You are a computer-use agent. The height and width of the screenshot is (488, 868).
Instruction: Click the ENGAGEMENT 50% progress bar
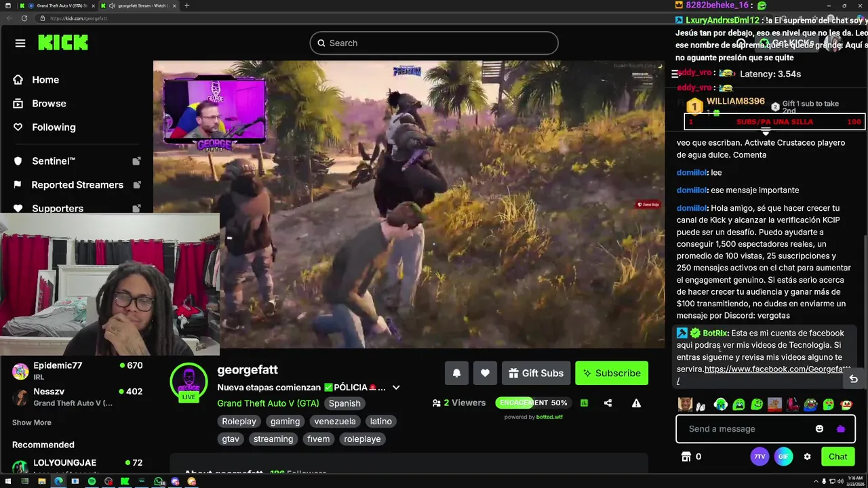533,403
